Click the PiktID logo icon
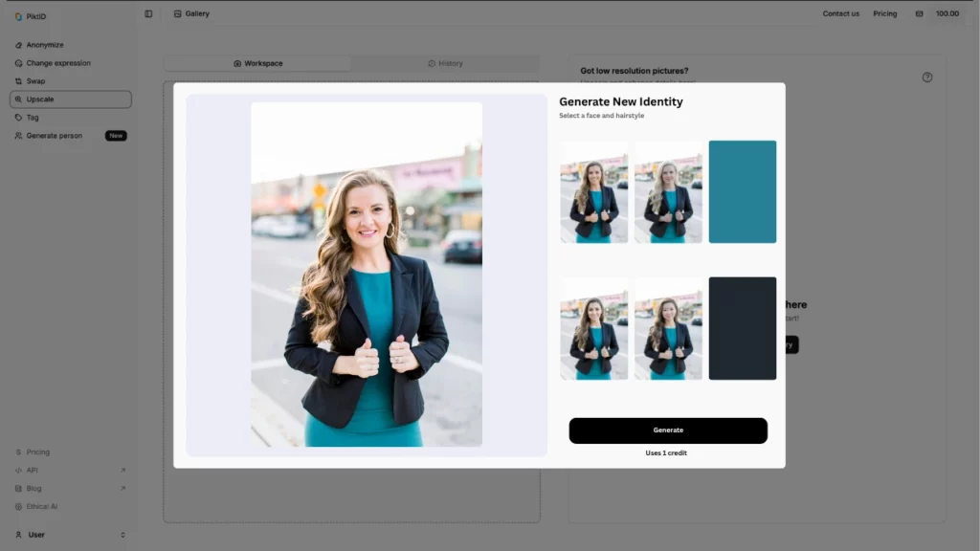980x551 pixels. click(x=19, y=15)
